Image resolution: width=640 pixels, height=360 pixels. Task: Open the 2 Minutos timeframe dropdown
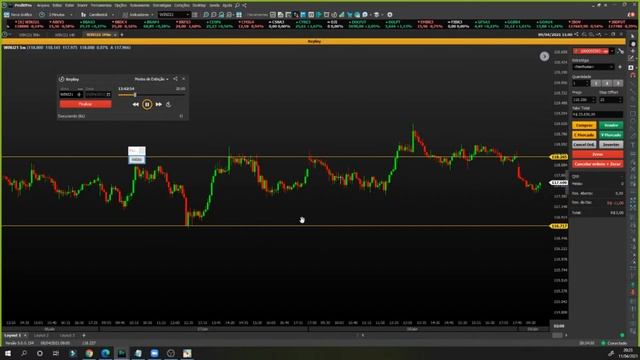coord(57,15)
